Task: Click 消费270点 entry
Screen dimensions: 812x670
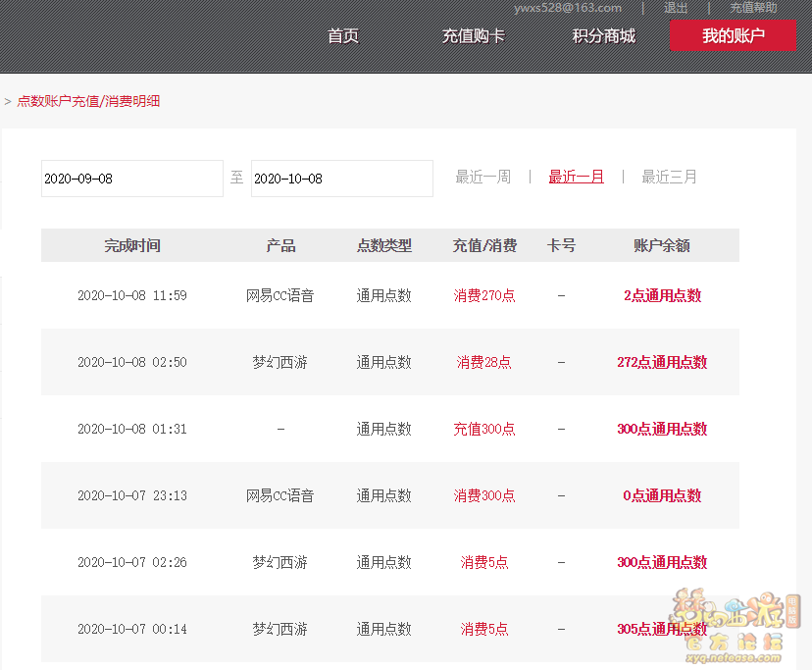Action: tap(484, 295)
